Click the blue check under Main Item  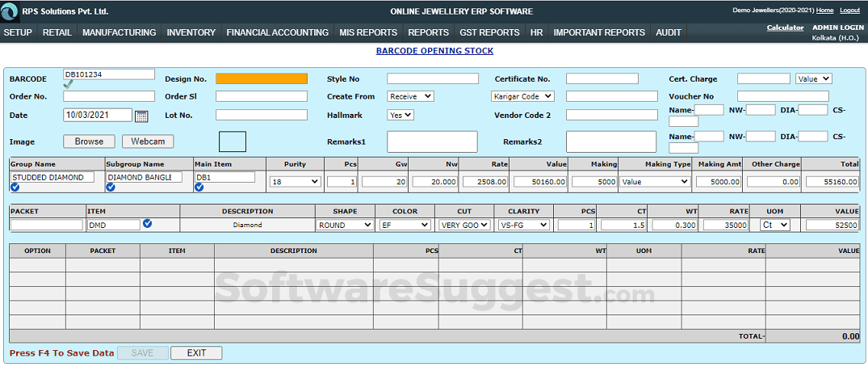[199, 188]
